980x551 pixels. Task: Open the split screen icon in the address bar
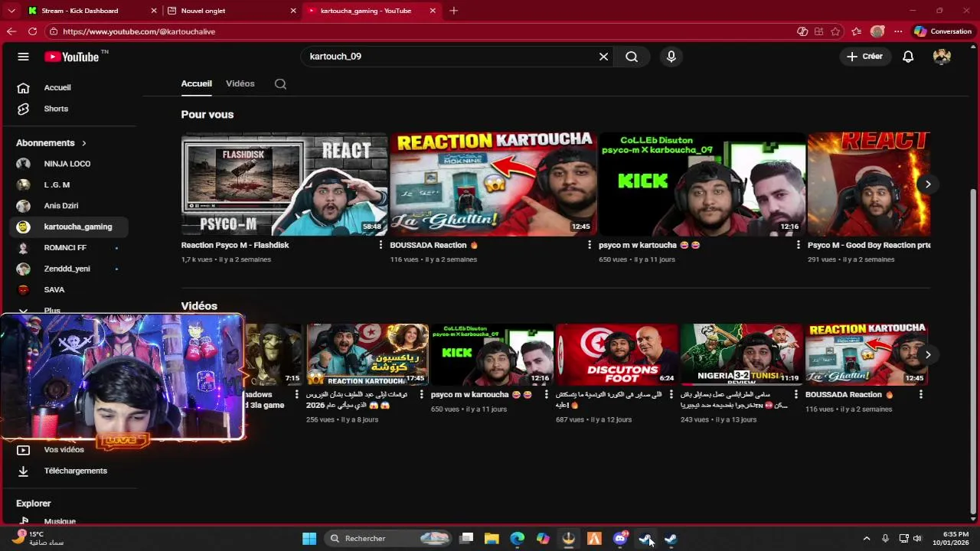point(818,31)
